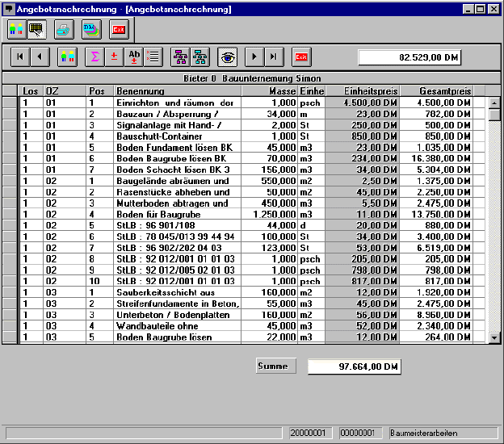Go to the next bidder
This screenshot has height=444, width=504.
click(255, 57)
